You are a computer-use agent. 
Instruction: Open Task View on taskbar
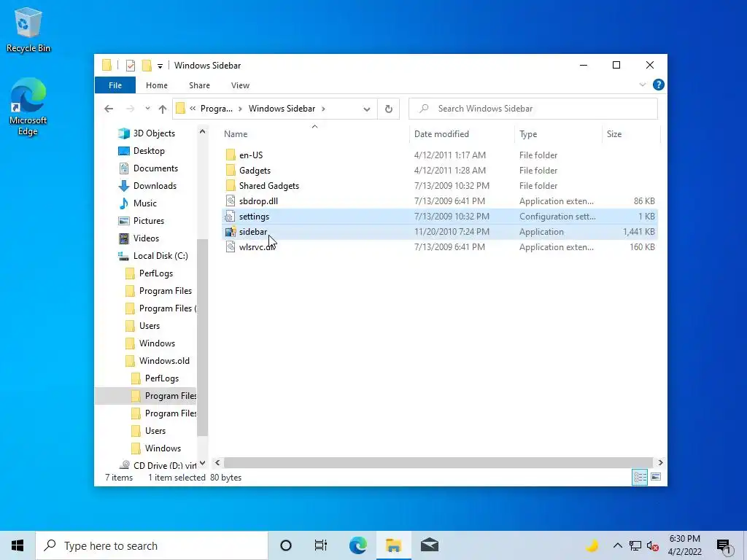click(x=321, y=545)
